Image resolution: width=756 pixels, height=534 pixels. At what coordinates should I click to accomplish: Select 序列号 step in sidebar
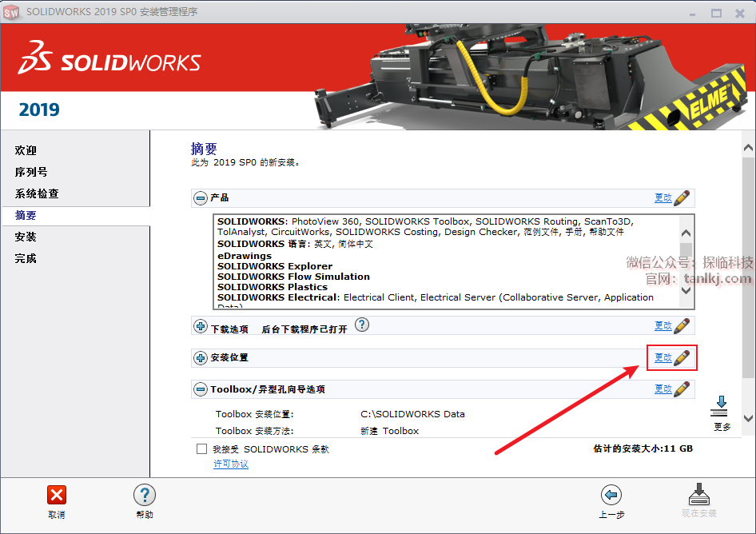click(x=31, y=172)
